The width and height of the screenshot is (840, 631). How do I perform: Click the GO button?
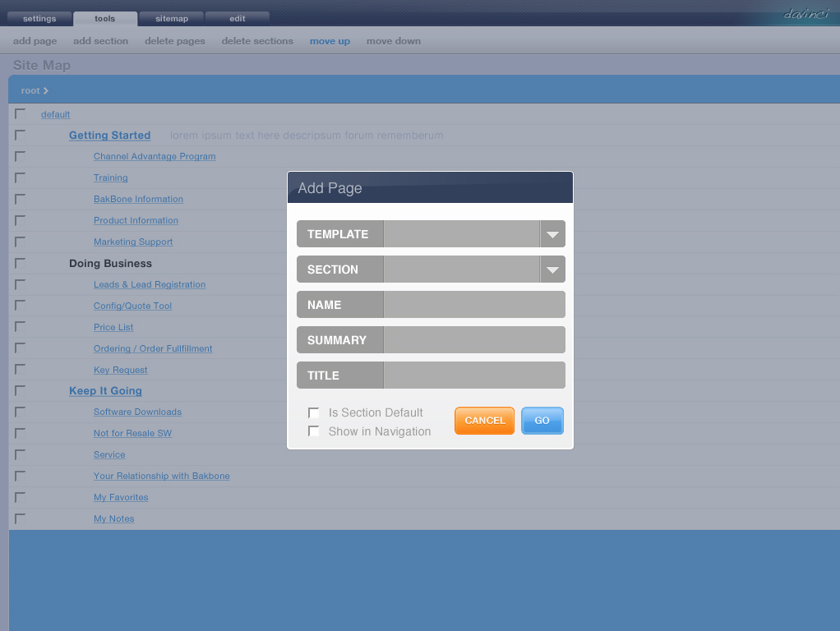[542, 421]
